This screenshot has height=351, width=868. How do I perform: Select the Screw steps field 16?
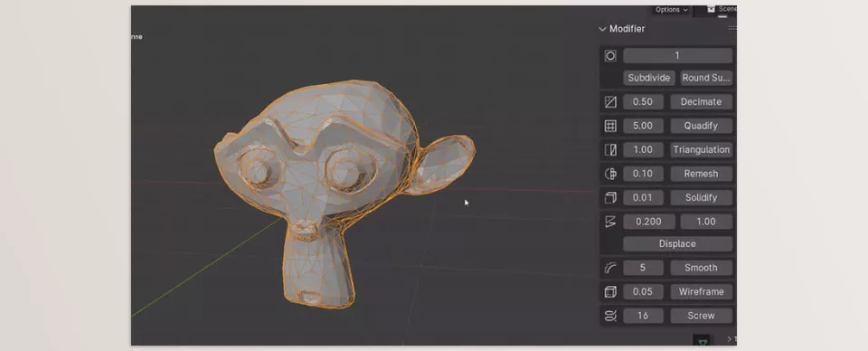(643, 316)
